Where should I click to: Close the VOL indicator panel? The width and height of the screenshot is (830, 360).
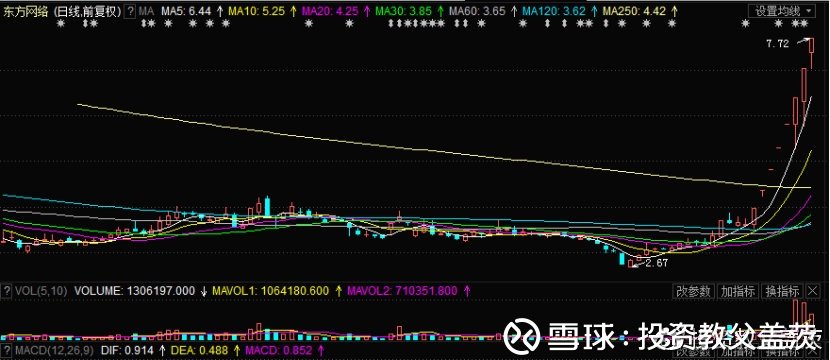813,291
